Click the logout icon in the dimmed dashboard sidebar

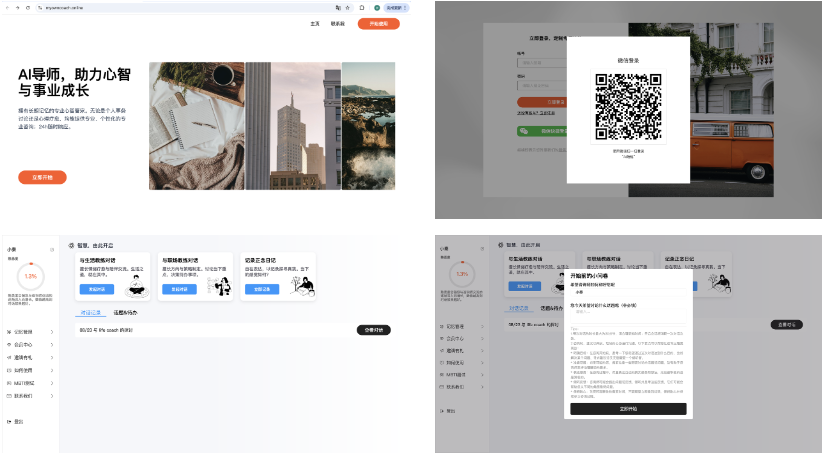[441, 411]
